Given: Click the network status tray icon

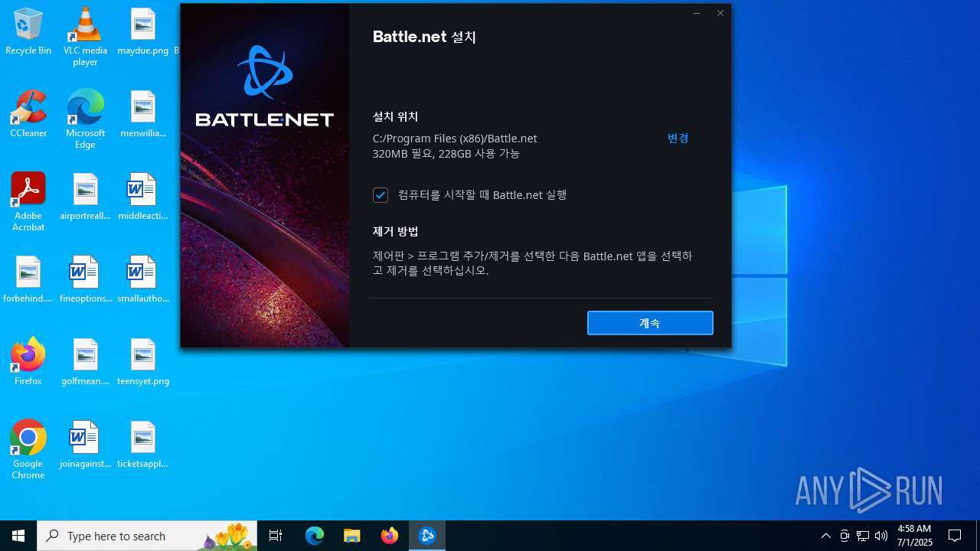Looking at the screenshot, I should tap(863, 536).
